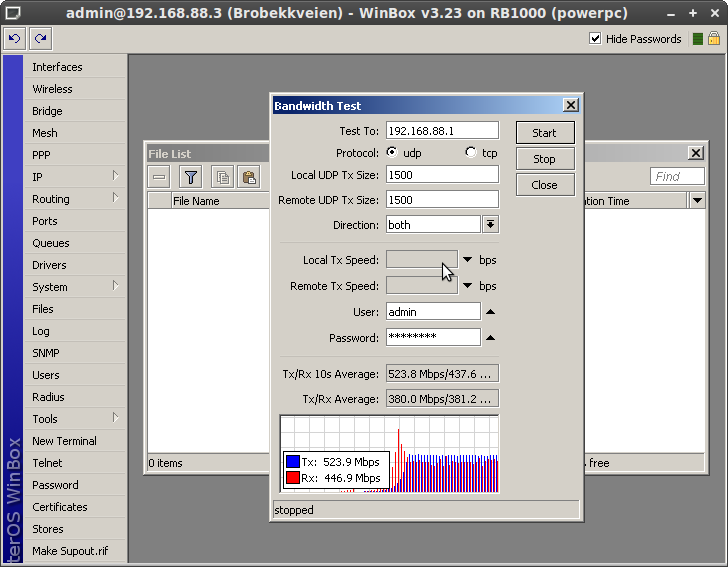Click the green status indicator icon
The width and height of the screenshot is (728, 567).
[697, 39]
